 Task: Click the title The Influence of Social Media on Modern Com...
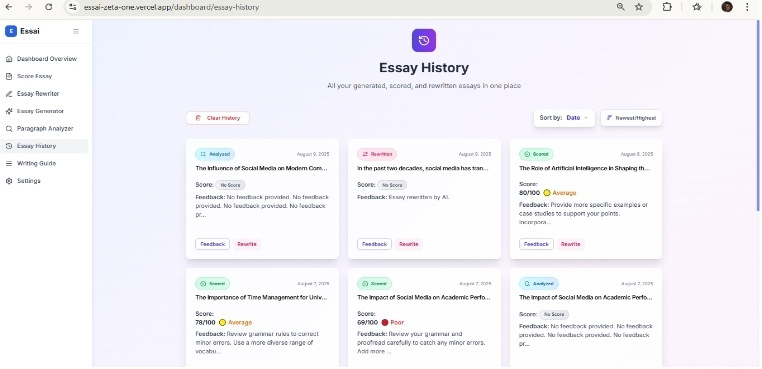pos(261,168)
